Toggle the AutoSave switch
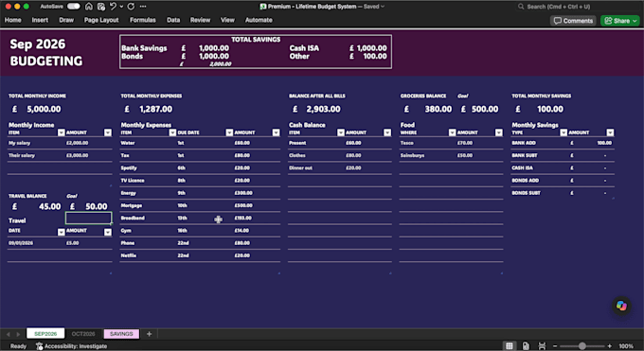 pyautogui.click(x=73, y=7)
